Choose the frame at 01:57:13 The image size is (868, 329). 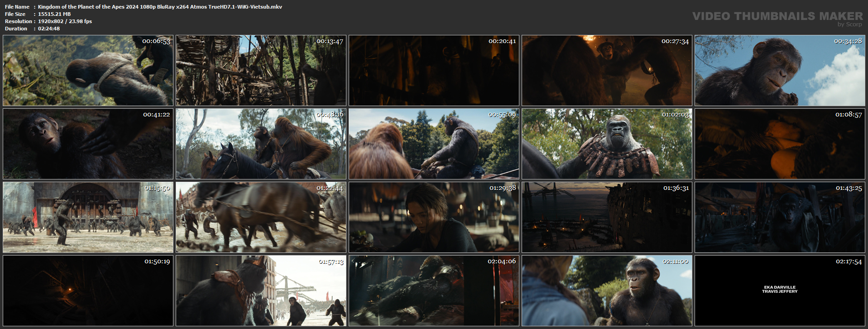coord(261,291)
